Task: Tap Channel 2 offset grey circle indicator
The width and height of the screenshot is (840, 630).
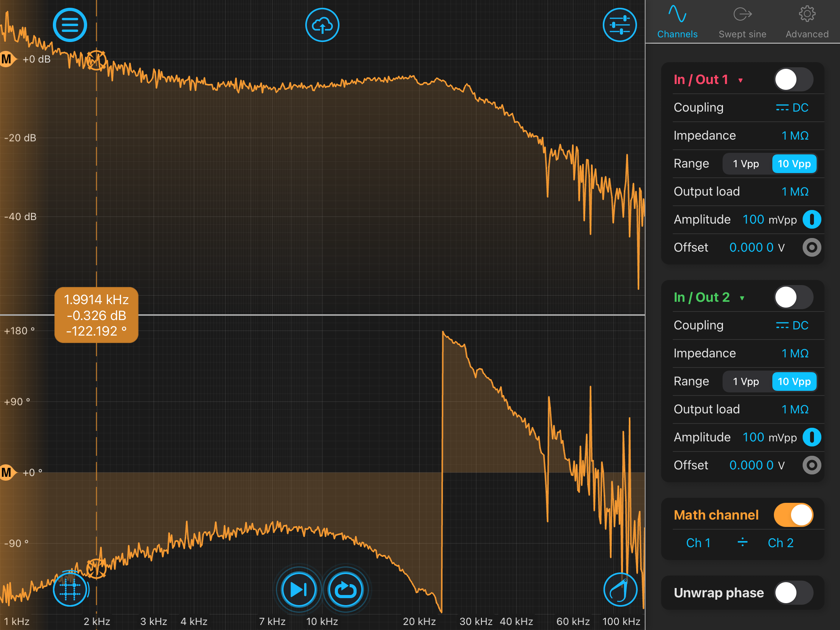Action: tap(812, 465)
